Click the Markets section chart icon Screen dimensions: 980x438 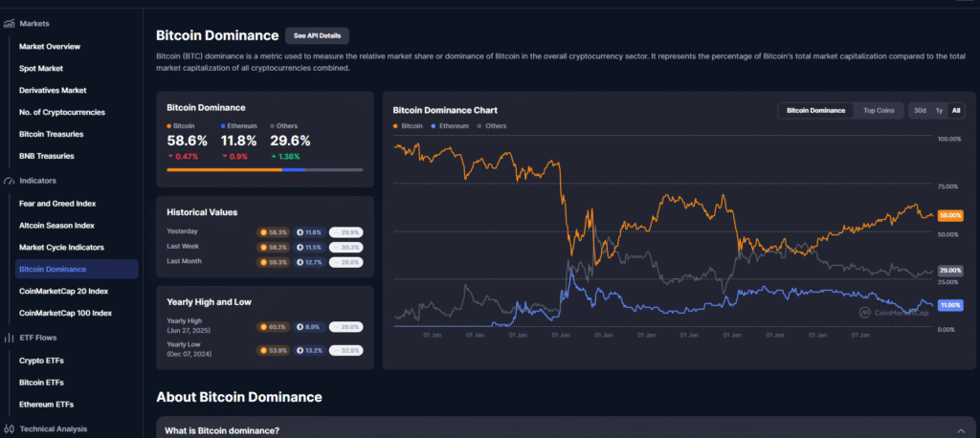7,23
